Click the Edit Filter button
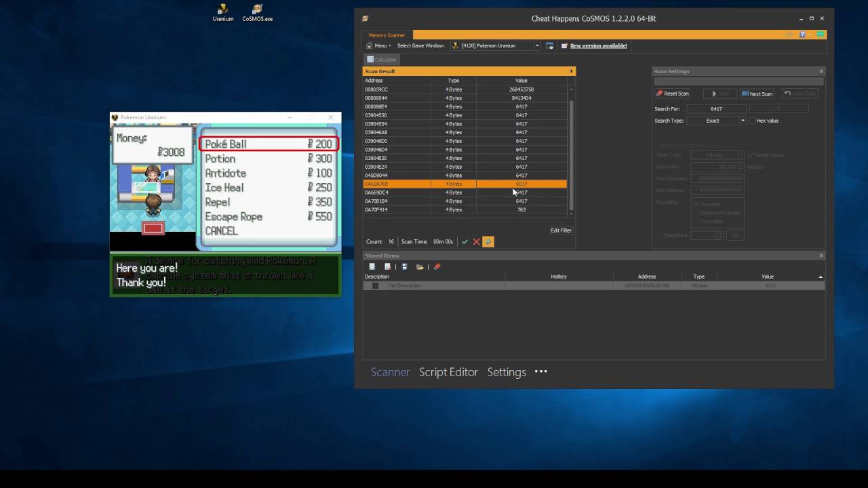 click(x=561, y=230)
